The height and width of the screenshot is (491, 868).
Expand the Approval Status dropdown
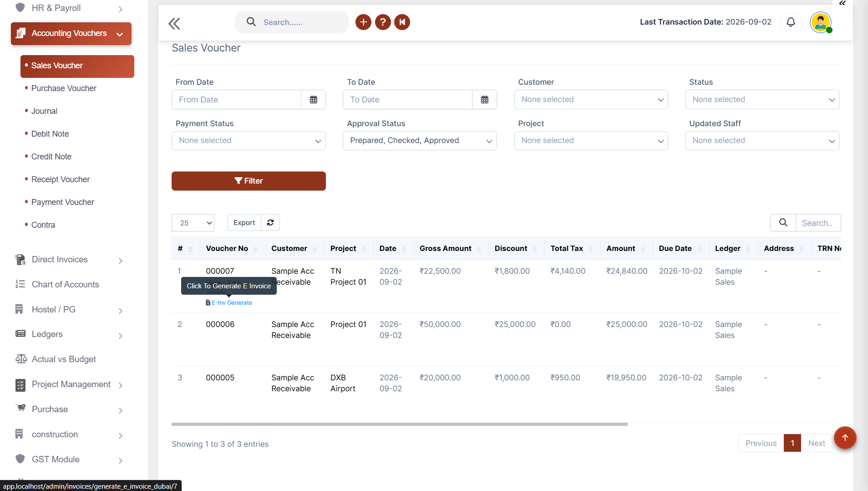point(420,141)
